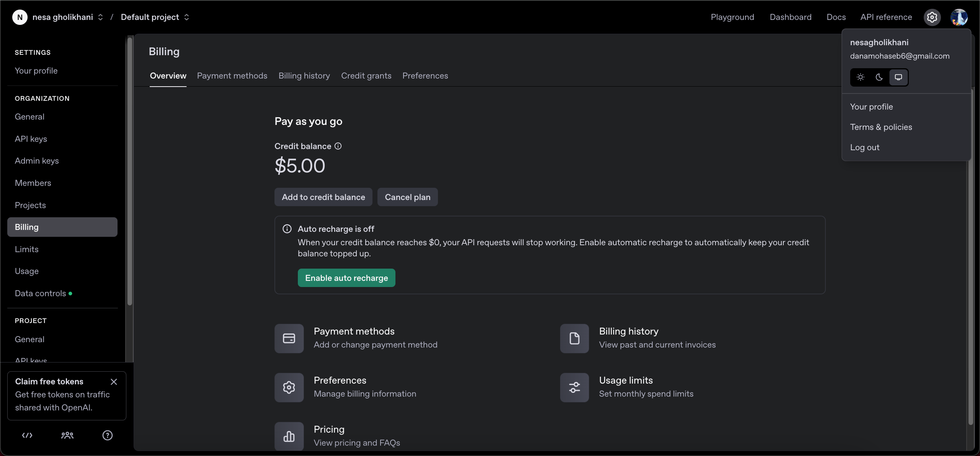
Task: Open the Payment methods card icon
Action: tap(289, 338)
